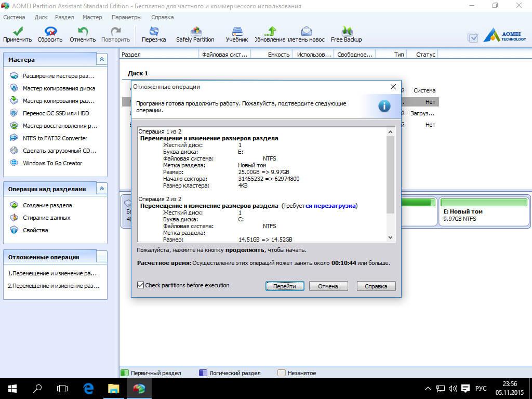This screenshot has height=399, width=532.
Task: Open the Справка menu
Action: point(163,17)
